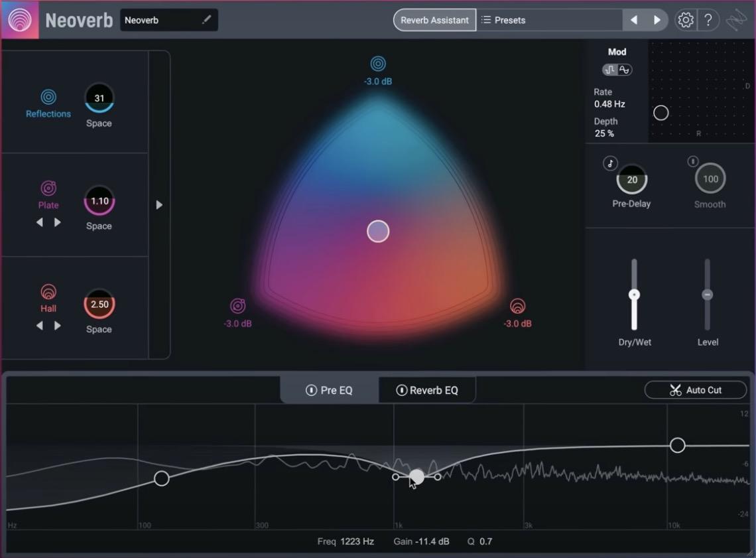Open the settings gear icon
The height and width of the screenshot is (558, 756).
(x=685, y=20)
